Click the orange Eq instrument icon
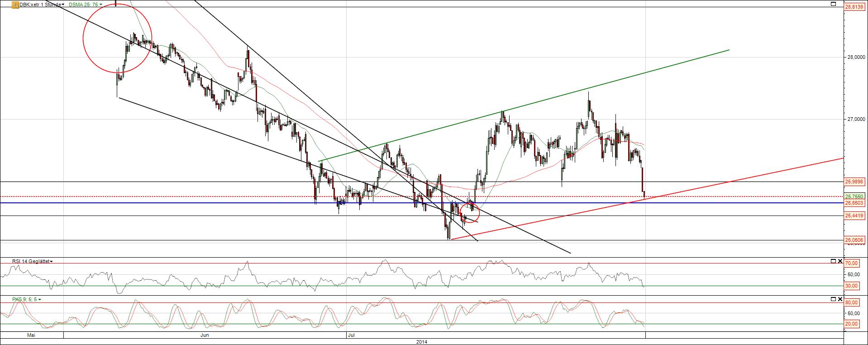Viewport: 868px width, 345px height. (15, 5)
